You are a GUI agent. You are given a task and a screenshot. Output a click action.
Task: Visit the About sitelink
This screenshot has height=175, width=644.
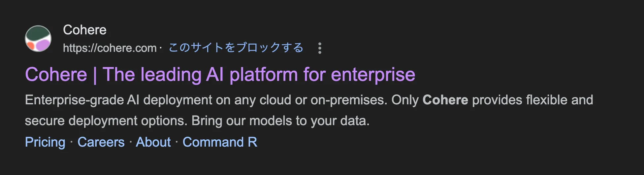pyautogui.click(x=153, y=142)
